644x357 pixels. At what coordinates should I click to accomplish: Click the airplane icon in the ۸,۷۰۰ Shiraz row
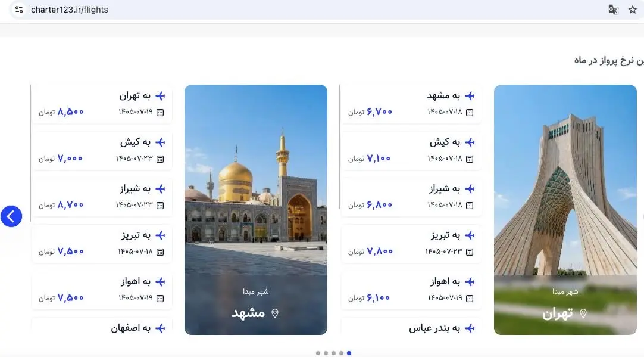(x=160, y=189)
